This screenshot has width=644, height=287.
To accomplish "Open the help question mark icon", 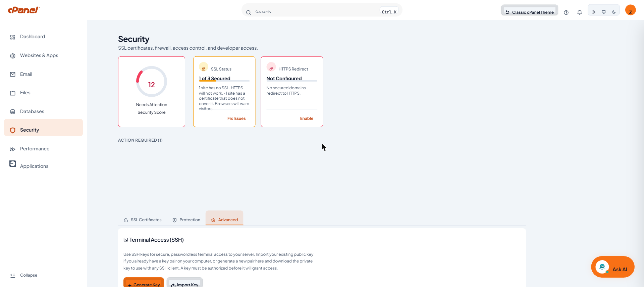I will 566,12.
